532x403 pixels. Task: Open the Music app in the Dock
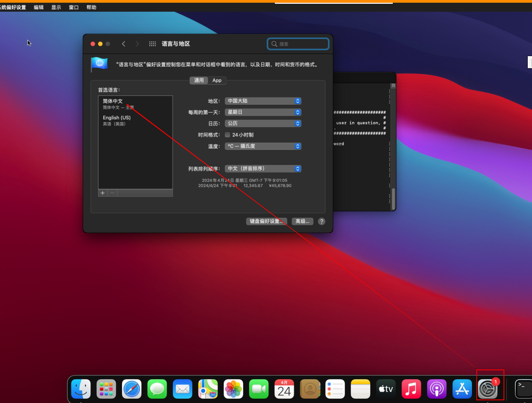[x=411, y=388]
